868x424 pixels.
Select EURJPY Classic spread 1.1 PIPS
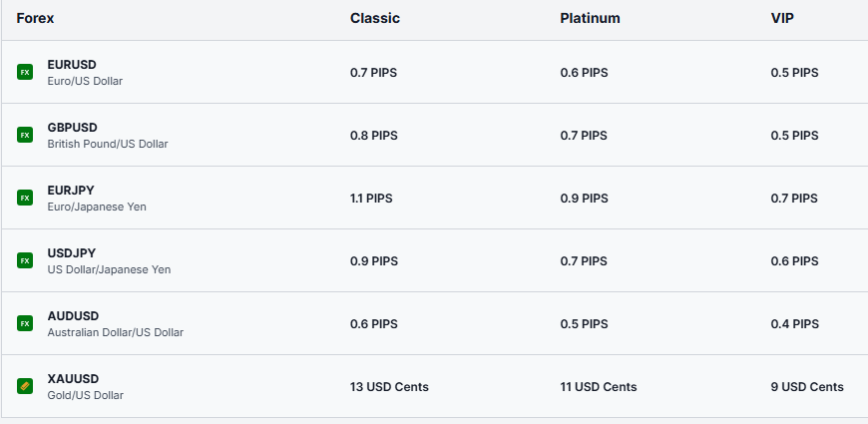371,199
